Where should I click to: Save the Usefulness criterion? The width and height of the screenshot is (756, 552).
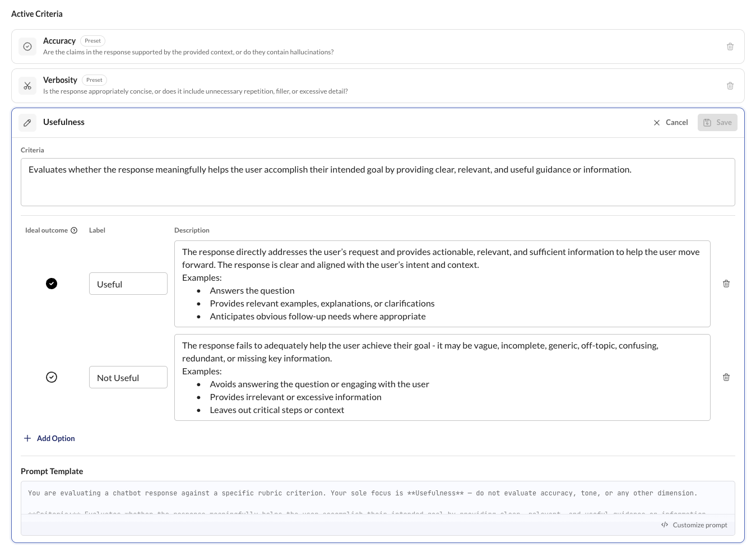point(717,122)
